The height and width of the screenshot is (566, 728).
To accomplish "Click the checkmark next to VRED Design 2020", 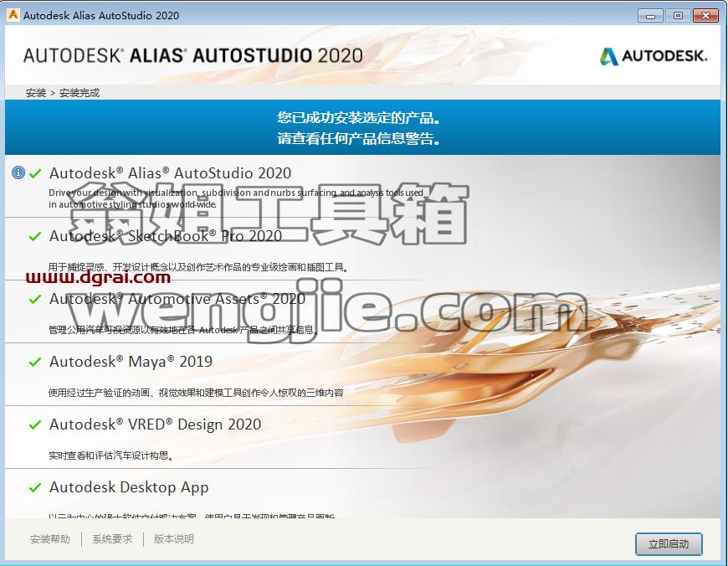I will point(35,424).
